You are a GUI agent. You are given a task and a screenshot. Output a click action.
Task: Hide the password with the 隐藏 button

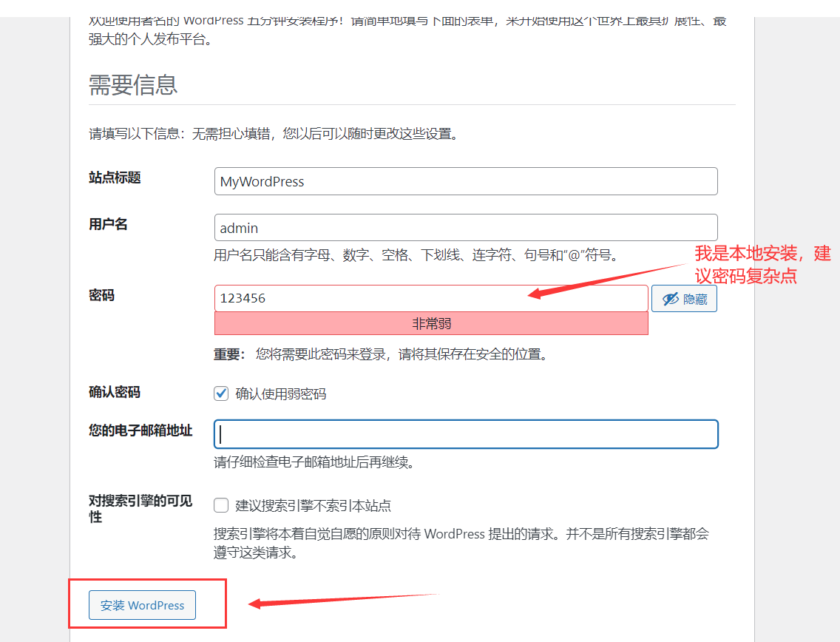[x=684, y=299]
